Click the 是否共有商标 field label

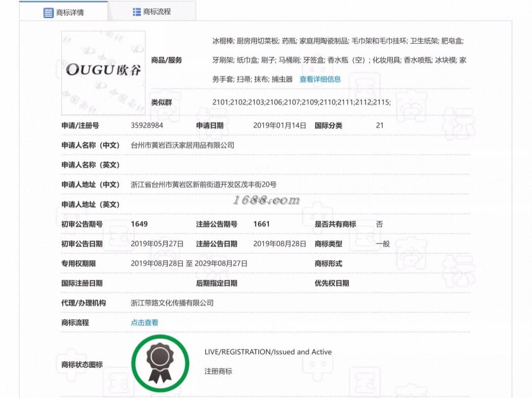click(x=335, y=224)
